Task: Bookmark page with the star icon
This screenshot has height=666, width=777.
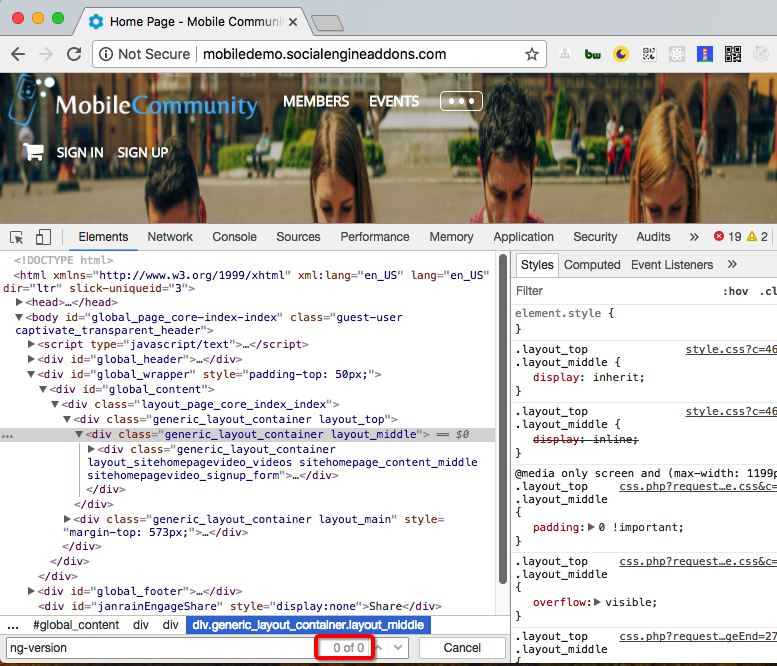Action: click(532, 54)
